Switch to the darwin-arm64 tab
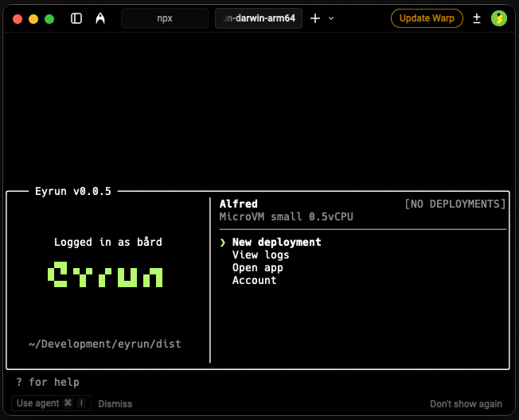The width and height of the screenshot is (519, 420). 259,18
